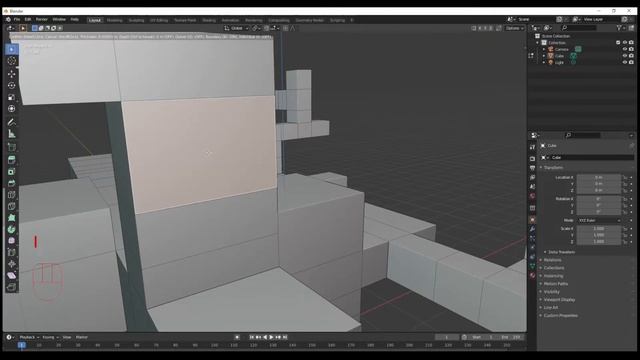Select the Knife tool
This screenshot has width=640, height=360.
coord(11,207)
